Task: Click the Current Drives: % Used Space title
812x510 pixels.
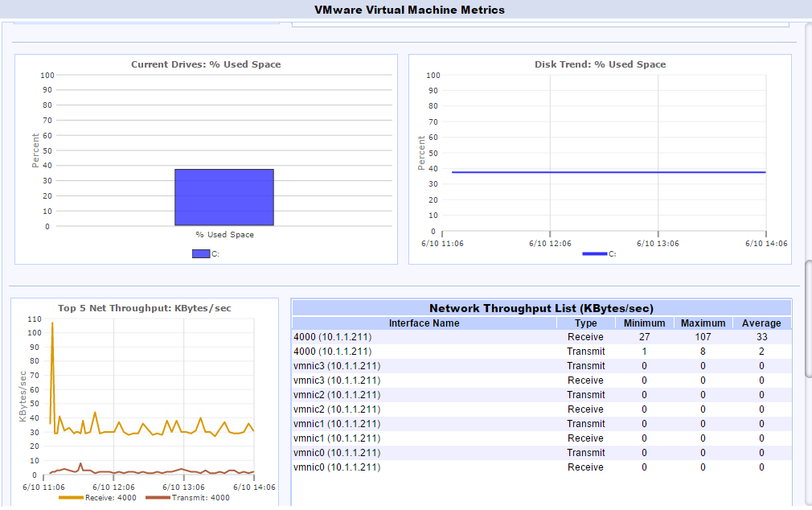Action: (x=206, y=64)
